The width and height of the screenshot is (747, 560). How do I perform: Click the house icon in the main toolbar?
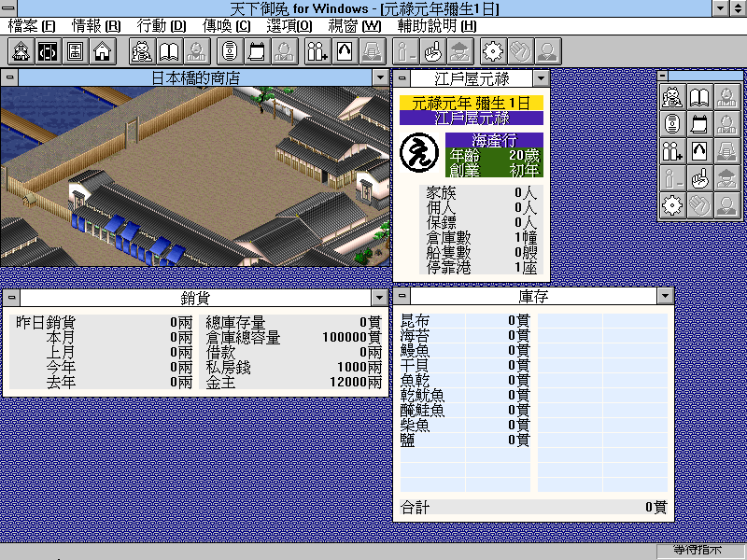(103, 51)
